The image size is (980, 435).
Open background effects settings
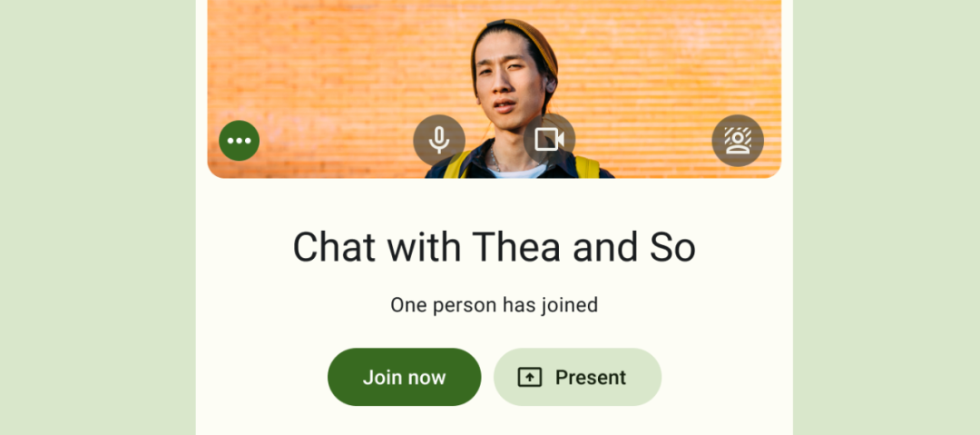point(738,140)
